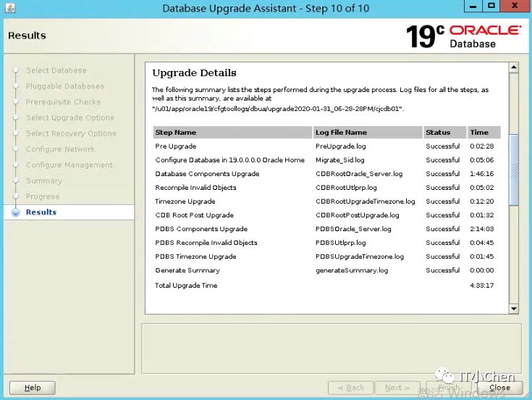Click total time value 4:33:17
Viewport: 532px width, 400px height.
[482, 286]
